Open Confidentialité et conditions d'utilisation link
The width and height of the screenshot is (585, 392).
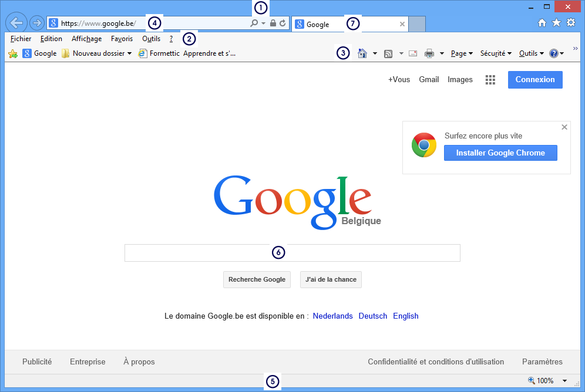(436, 362)
